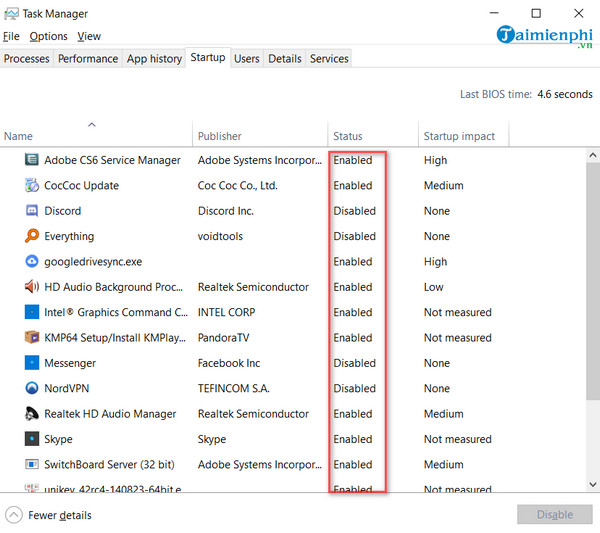The image size is (600, 533).
Task: Click the Messenger row icon
Action: pyautogui.click(x=31, y=362)
